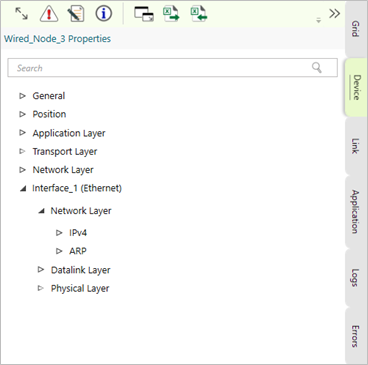Expand the IPv4 arrow
The image size is (368, 365).
point(59,233)
